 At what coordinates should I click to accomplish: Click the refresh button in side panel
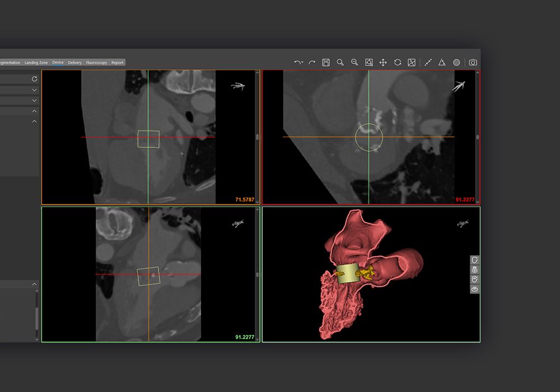(x=34, y=79)
